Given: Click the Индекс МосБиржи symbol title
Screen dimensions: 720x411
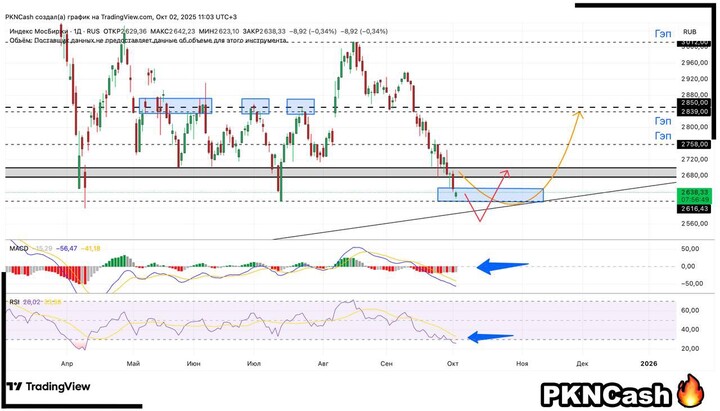Looking at the screenshot, I should pos(46,31).
